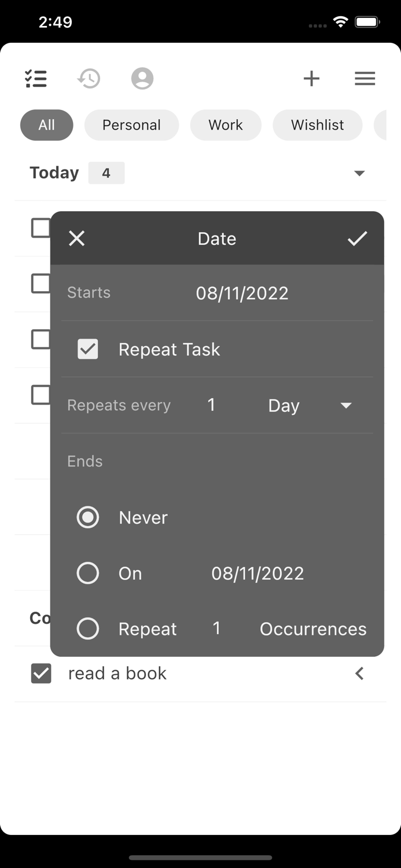401x868 pixels.
Task: Select the On 08/11/2022 end option
Action: click(x=87, y=573)
